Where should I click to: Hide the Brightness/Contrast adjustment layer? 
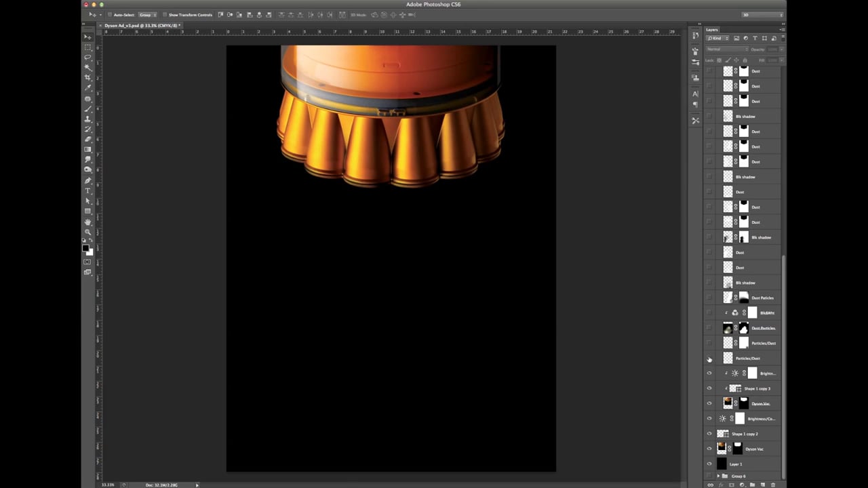click(709, 419)
